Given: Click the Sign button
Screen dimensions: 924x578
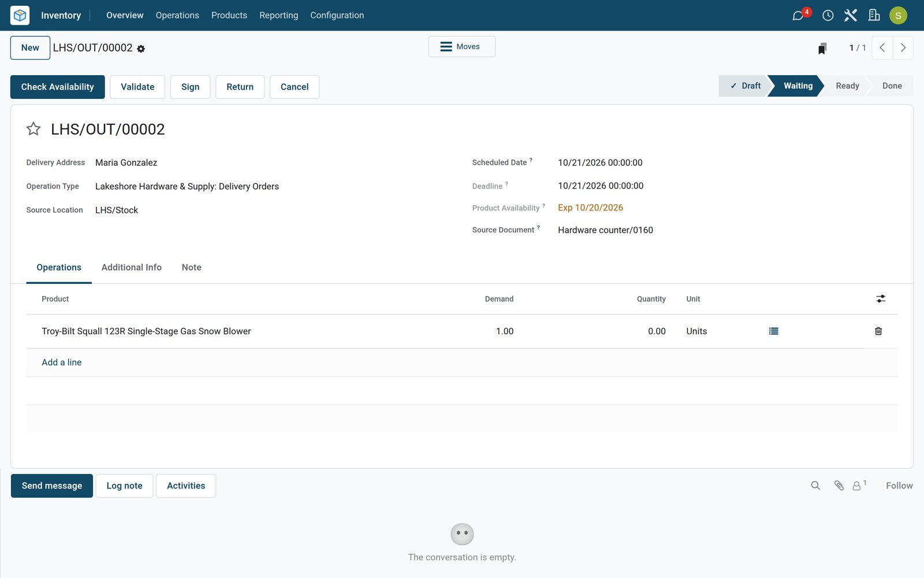Looking at the screenshot, I should click(190, 87).
